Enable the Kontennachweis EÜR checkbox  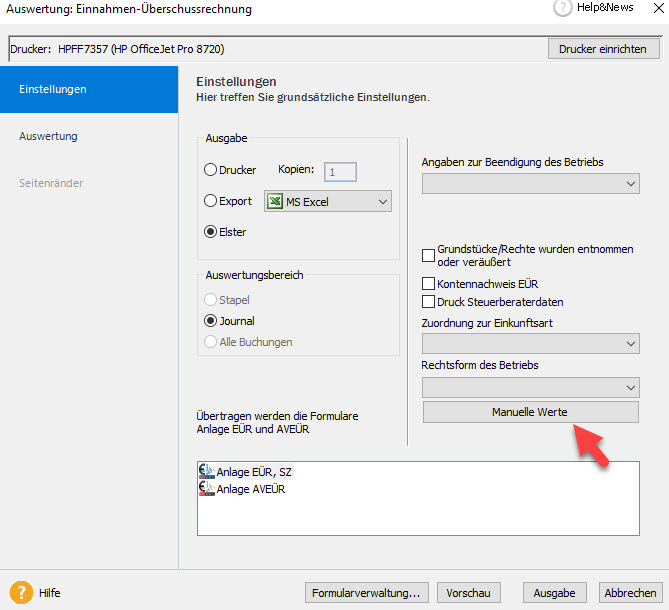[x=428, y=284]
